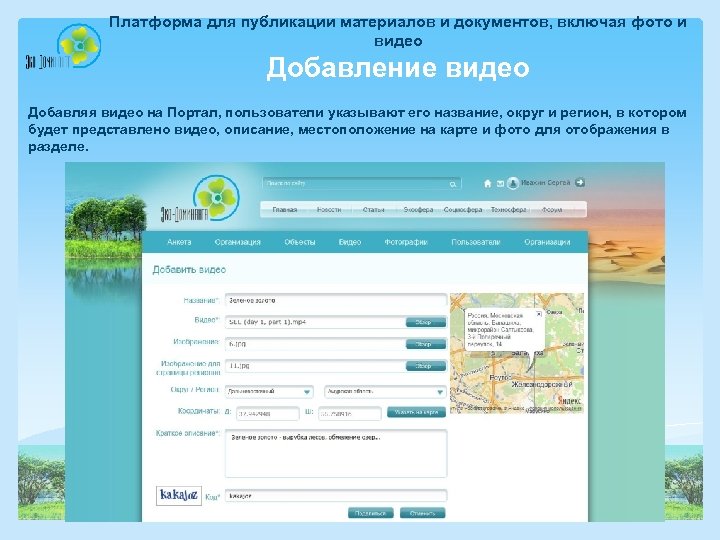Open the Техносфера menu item
720x540 pixels.
click(x=508, y=209)
